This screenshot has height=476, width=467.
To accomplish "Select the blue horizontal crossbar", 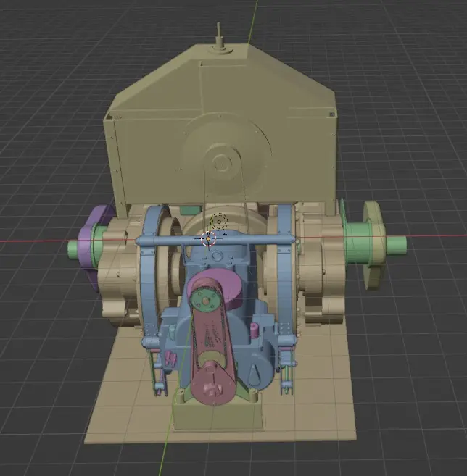I will click(215, 241).
